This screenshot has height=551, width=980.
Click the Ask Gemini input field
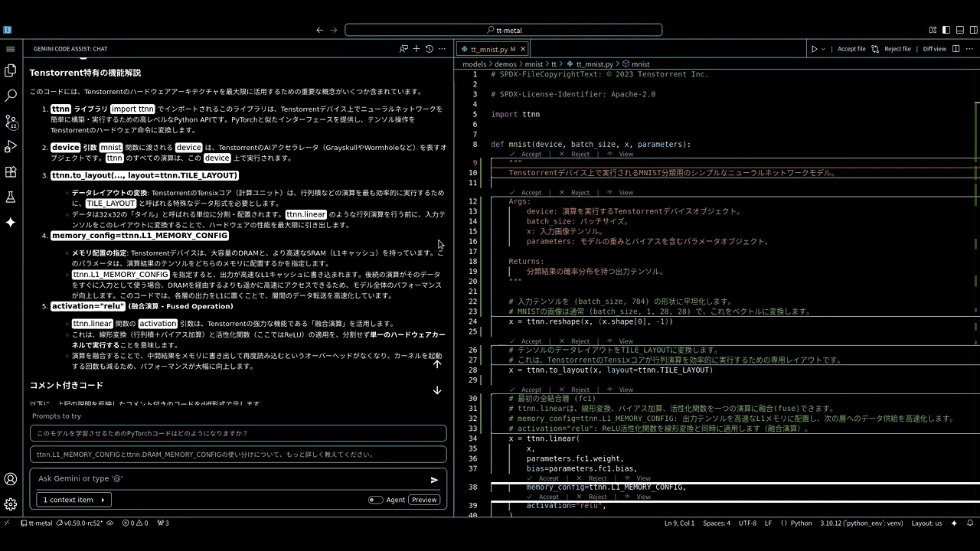point(230,479)
